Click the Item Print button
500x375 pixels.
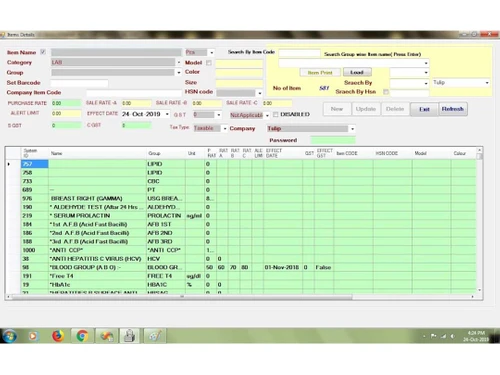pyautogui.click(x=320, y=72)
